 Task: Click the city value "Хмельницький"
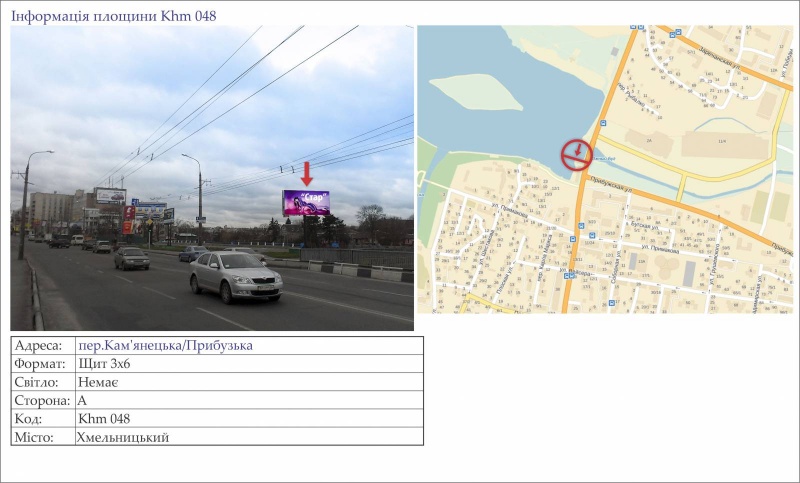122,437
